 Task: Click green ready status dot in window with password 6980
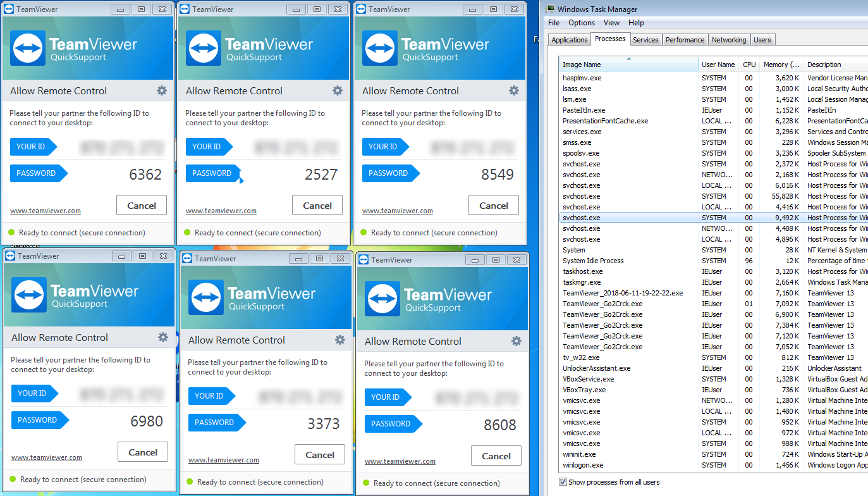[x=12, y=479]
